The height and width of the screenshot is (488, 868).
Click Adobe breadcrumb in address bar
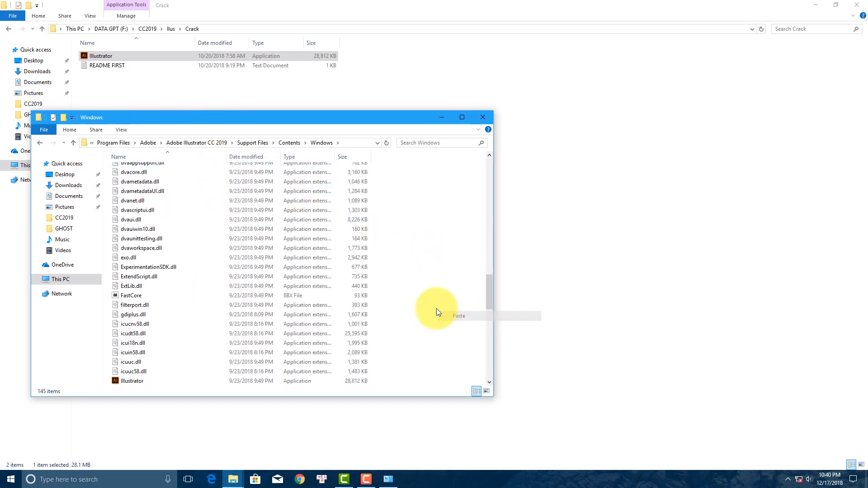point(148,143)
